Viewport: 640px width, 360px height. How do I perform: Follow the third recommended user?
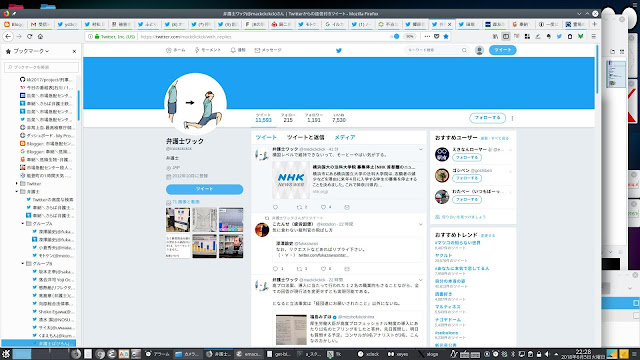point(467,200)
